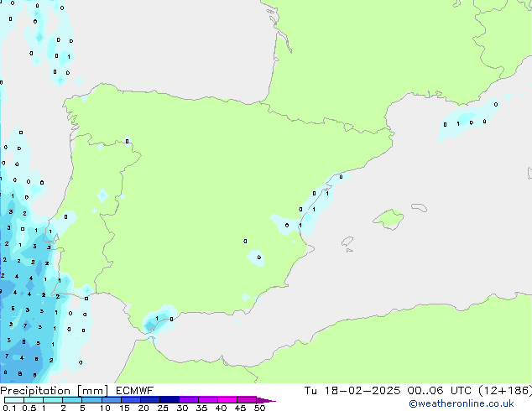This screenshot has height=411, width=532.
Task: Click the date '18-02-2025' text
Action: click(x=362, y=391)
